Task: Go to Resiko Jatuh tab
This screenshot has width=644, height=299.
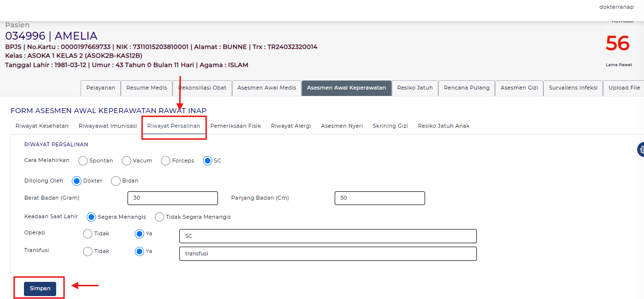Action: pyautogui.click(x=415, y=88)
